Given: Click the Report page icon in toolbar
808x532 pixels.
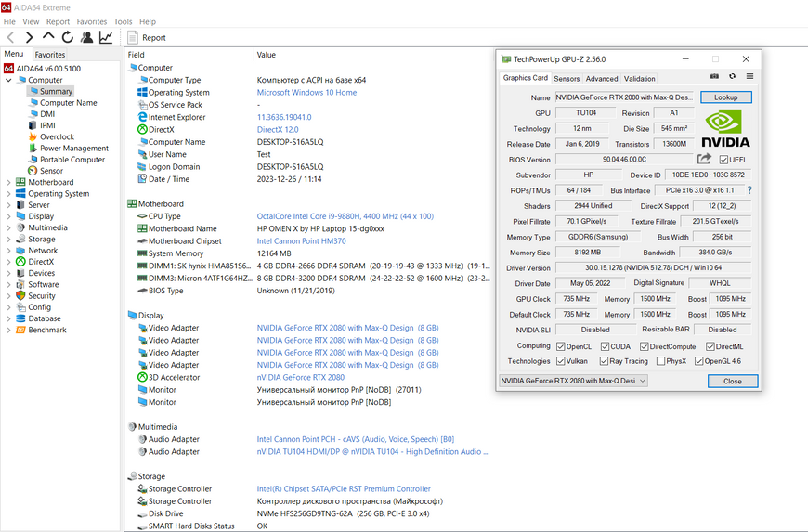Looking at the screenshot, I should 133,37.
